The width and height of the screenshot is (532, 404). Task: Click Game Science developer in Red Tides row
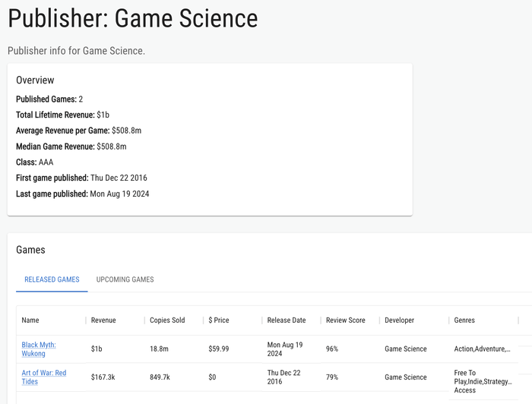[405, 377]
